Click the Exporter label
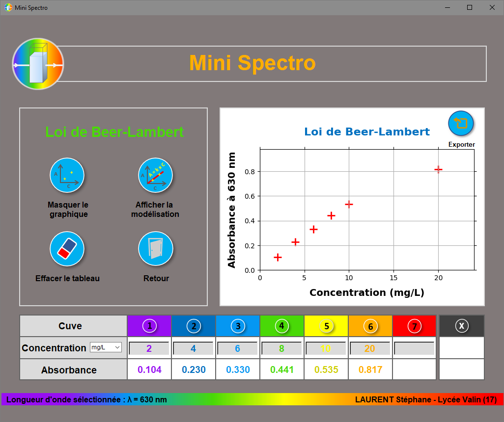 [462, 145]
